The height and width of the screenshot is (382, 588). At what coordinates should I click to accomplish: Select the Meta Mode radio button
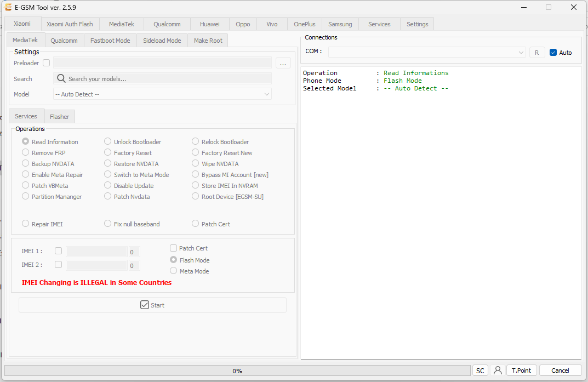(173, 271)
